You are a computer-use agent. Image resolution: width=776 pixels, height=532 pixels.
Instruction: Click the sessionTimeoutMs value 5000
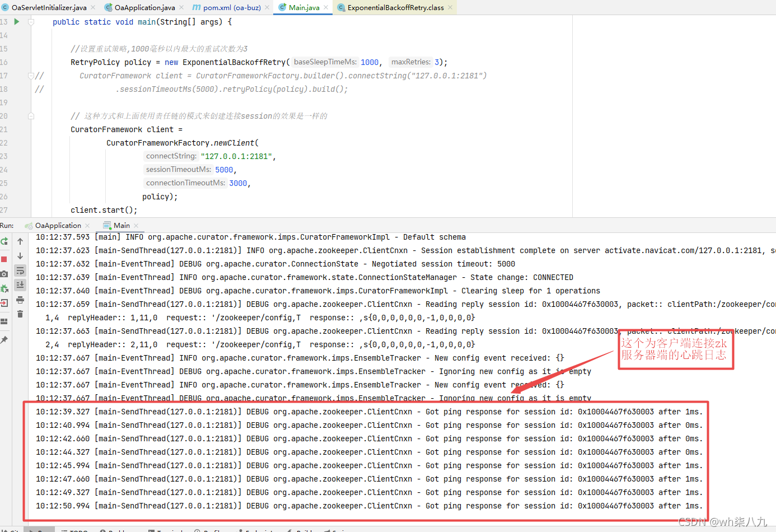224,170
